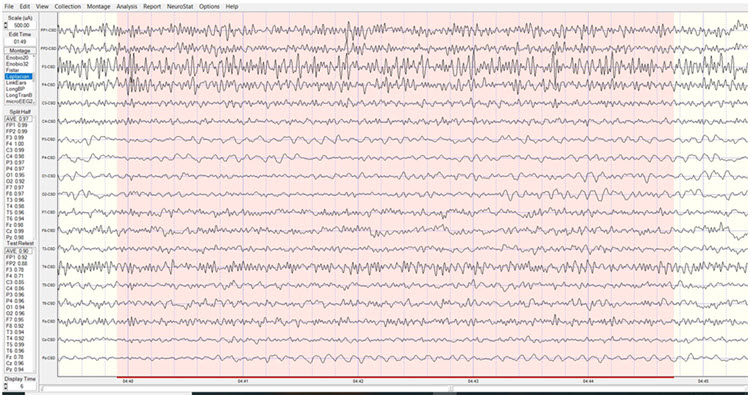The width and height of the screenshot is (750, 395).
Task: Click the 04:44 time marker
Action: click(x=588, y=382)
